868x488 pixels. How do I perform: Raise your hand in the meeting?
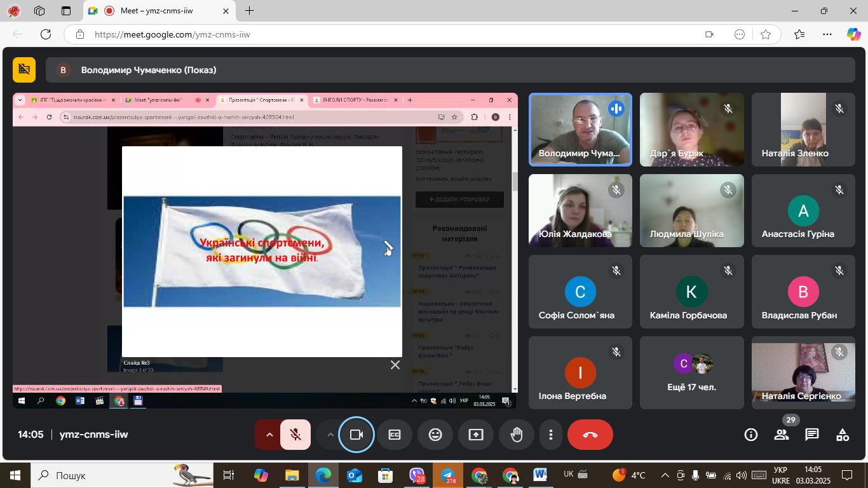click(x=517, y=435)
